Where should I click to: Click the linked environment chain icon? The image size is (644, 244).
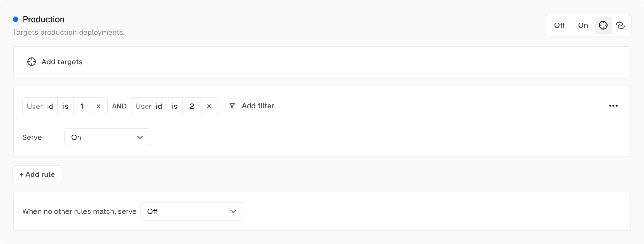coord(620,25)
